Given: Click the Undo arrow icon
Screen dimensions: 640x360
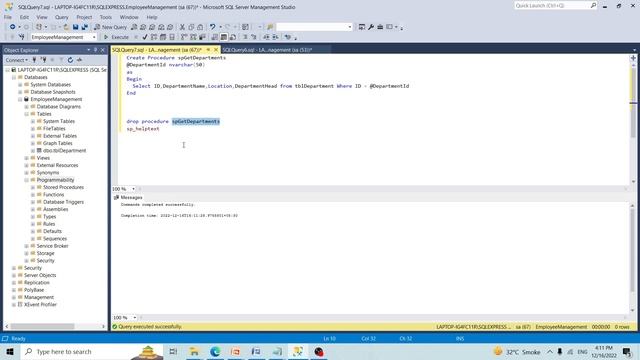Looking at the screenshot, I should (212, 27).
